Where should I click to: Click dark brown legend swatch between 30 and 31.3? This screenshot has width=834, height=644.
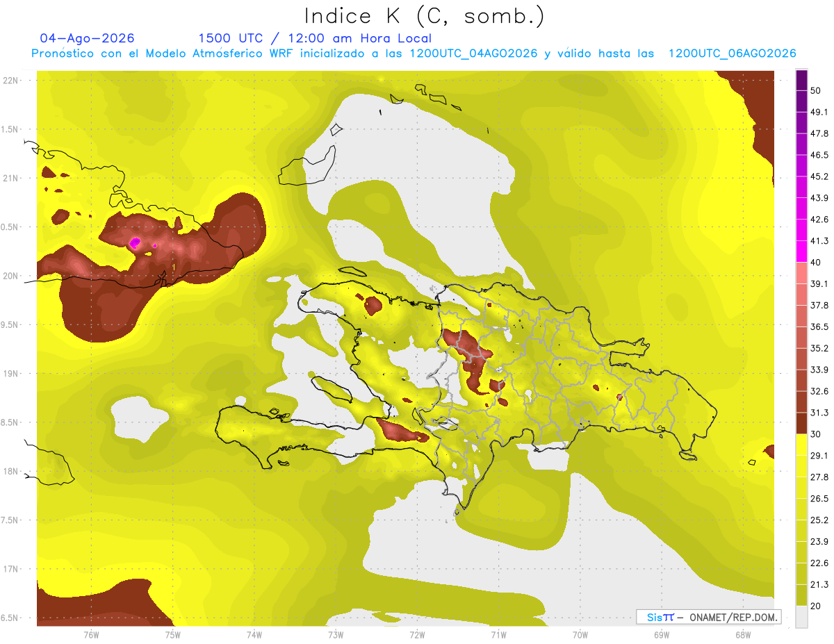(x=801, y=424)
